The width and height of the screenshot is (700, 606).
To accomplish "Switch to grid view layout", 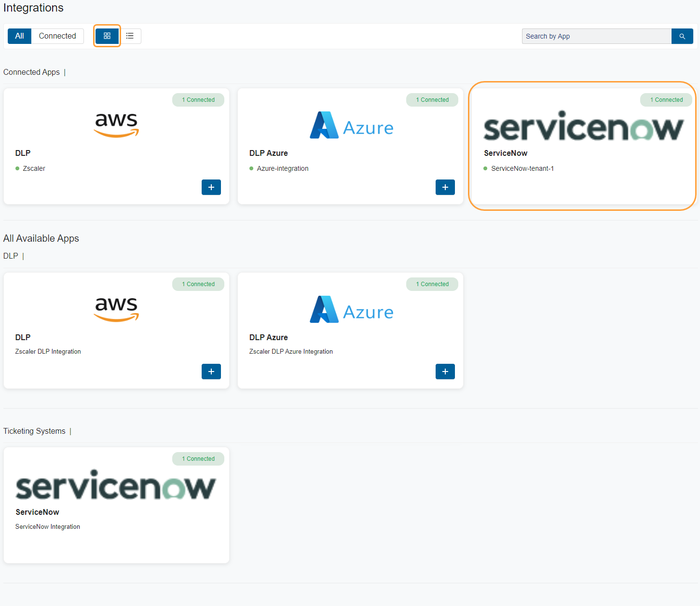I will (107, 36).
